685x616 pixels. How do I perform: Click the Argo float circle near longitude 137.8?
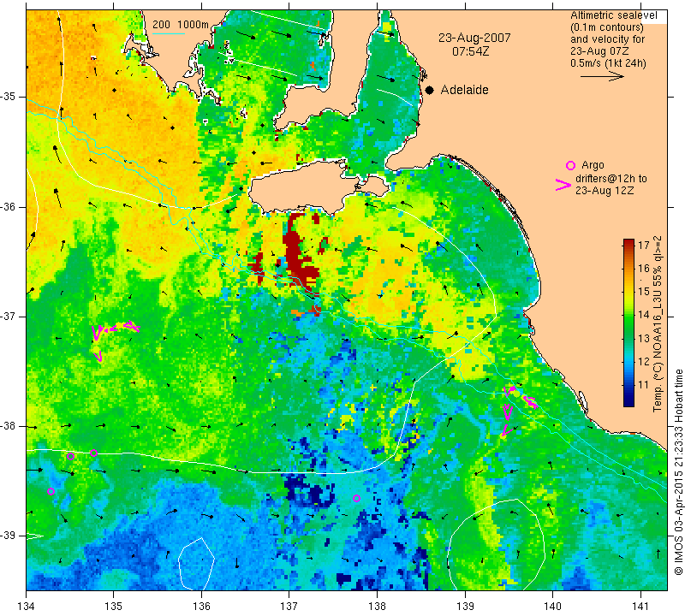coord(356,498)
